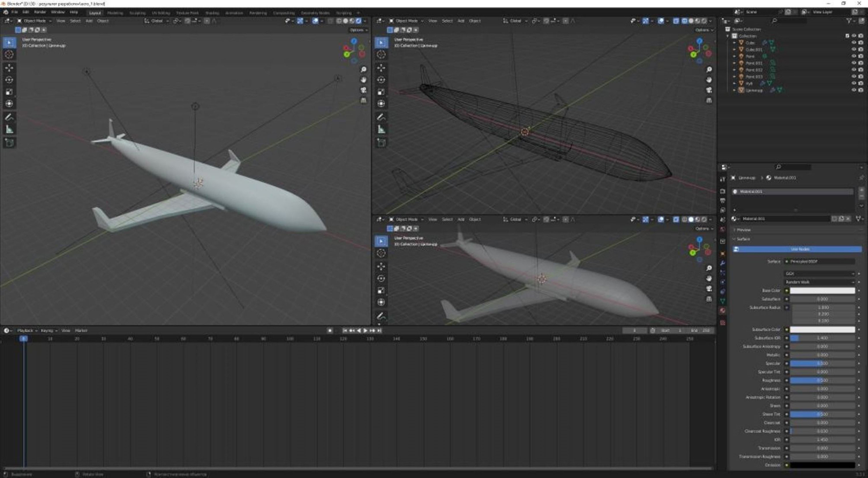This screenshot has height=478, width=868.
Task: Click the zoom magnifier in the left viewport
Action: coord(363,69)
